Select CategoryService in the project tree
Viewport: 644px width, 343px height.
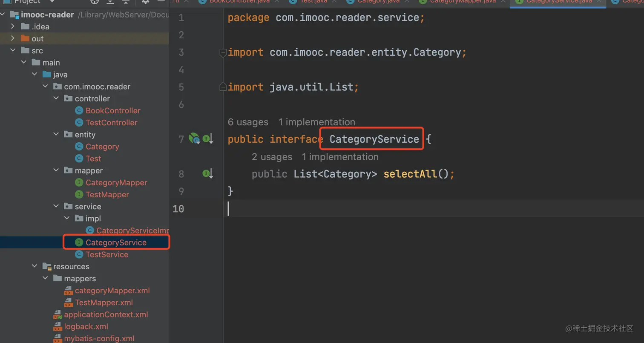coord(116,242)
